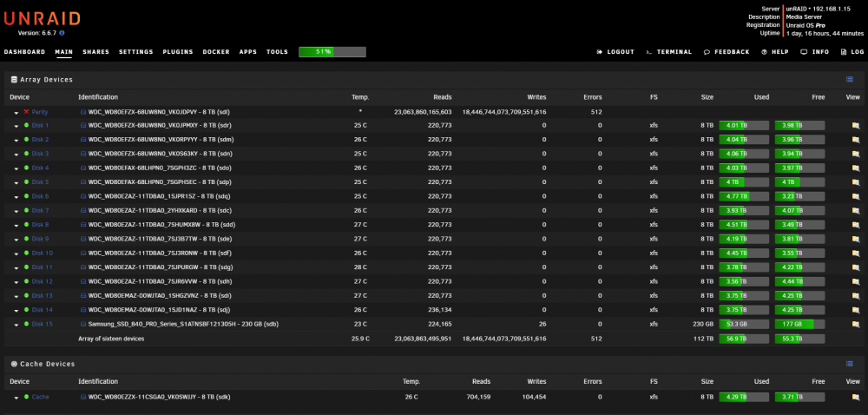Browse Disk 8 contents icon
The image size is (868, 415).
[855, 225]
